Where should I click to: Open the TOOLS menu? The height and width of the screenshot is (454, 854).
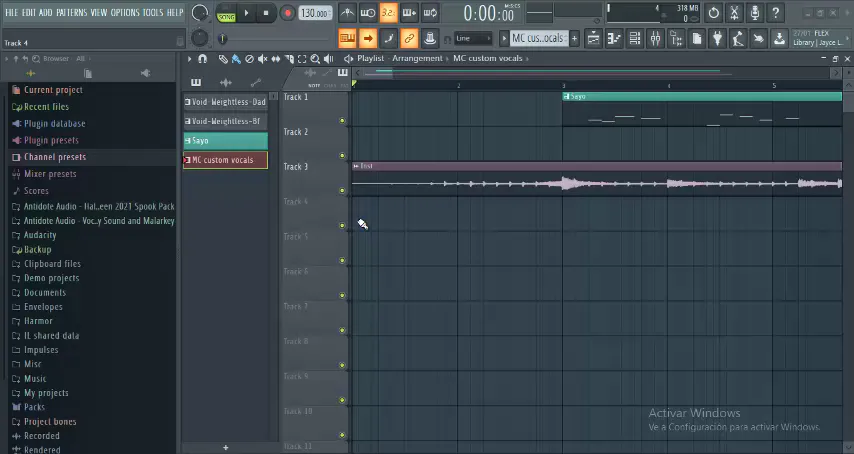[152, 13]
